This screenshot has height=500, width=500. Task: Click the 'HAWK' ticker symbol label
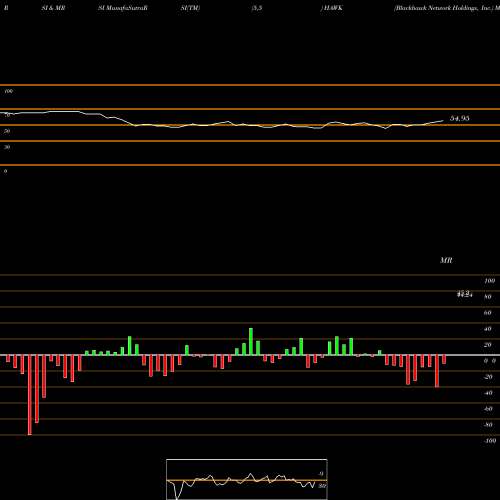pyautogui.click(x=333, y=8)
